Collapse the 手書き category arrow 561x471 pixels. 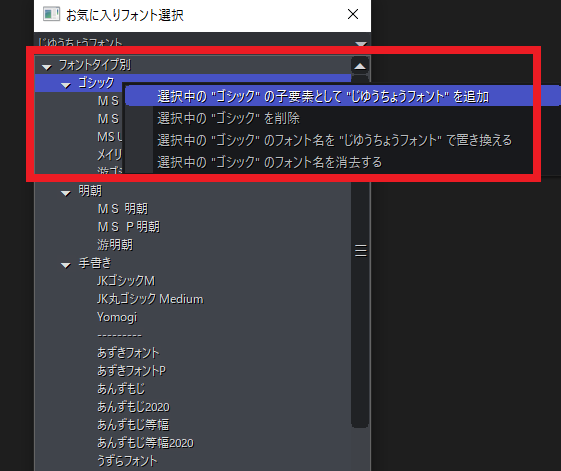coord(66,265)
